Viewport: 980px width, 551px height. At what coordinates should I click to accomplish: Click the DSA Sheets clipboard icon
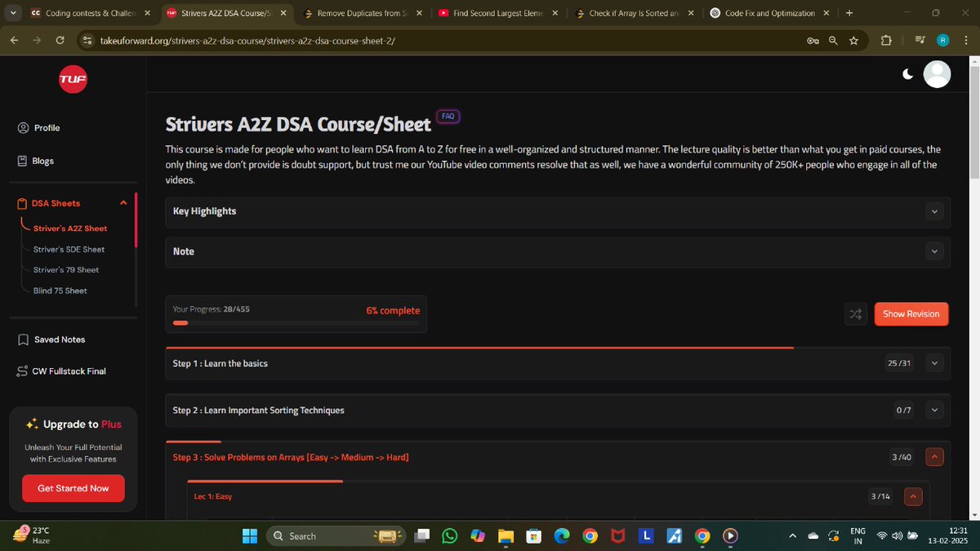pos(22,202)
